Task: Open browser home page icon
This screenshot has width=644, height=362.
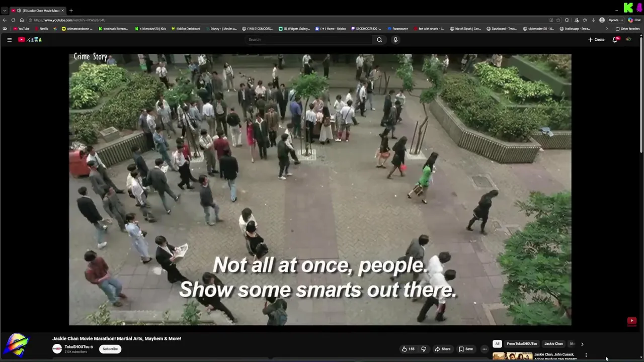Action: (22, 20)
